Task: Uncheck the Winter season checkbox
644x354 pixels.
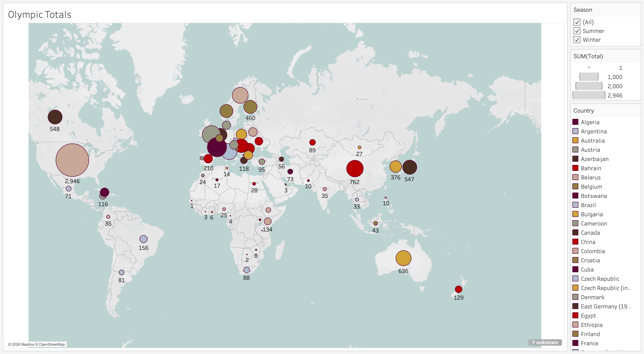Action: (577, 40)
